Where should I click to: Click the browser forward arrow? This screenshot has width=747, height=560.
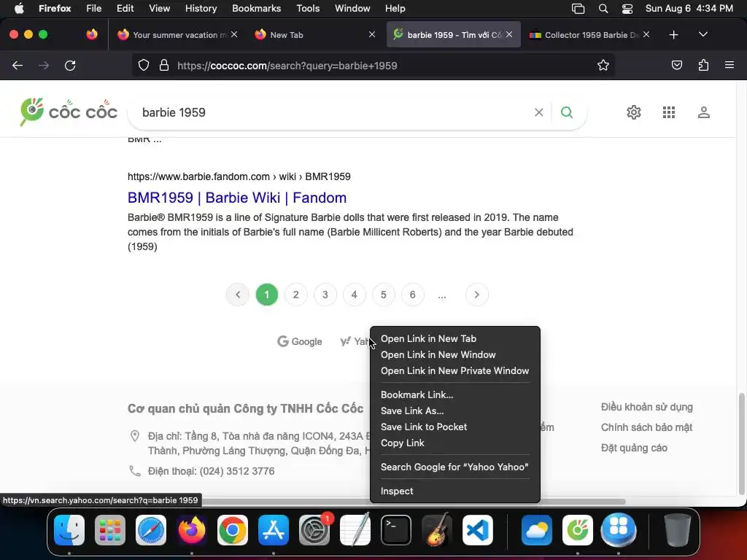pos(44,66)
